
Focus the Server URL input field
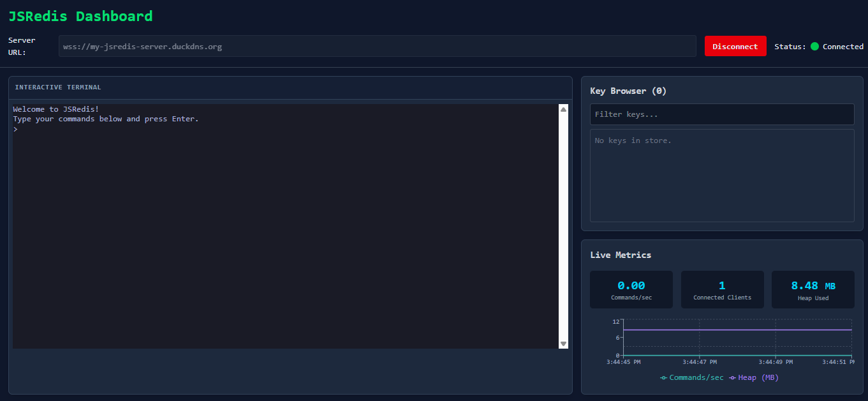[377, 47]
